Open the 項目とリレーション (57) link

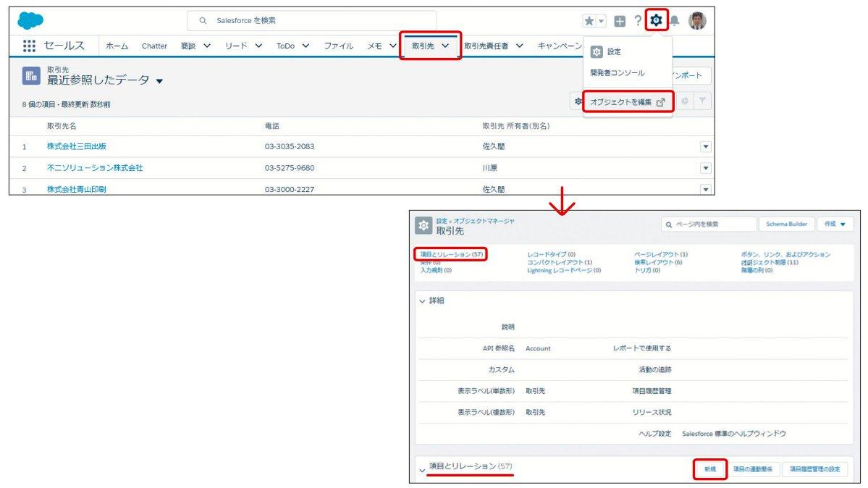(x=452, y=254)
